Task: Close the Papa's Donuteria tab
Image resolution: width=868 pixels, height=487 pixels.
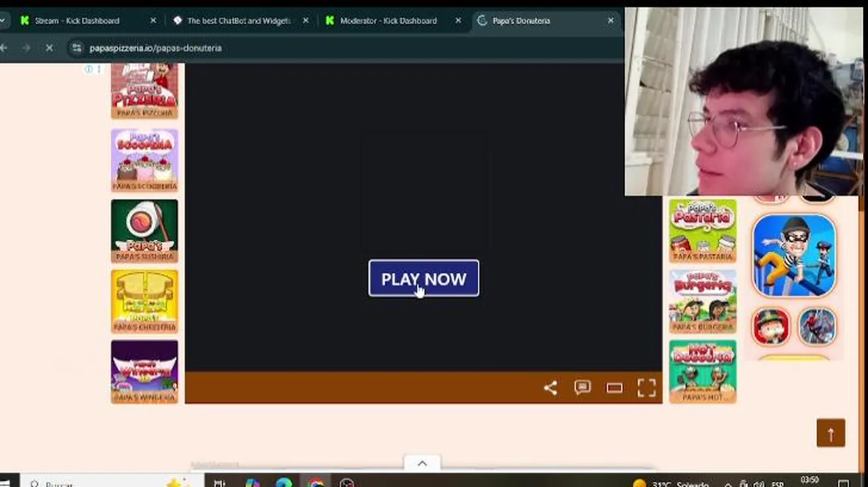Action: (610, 21)
